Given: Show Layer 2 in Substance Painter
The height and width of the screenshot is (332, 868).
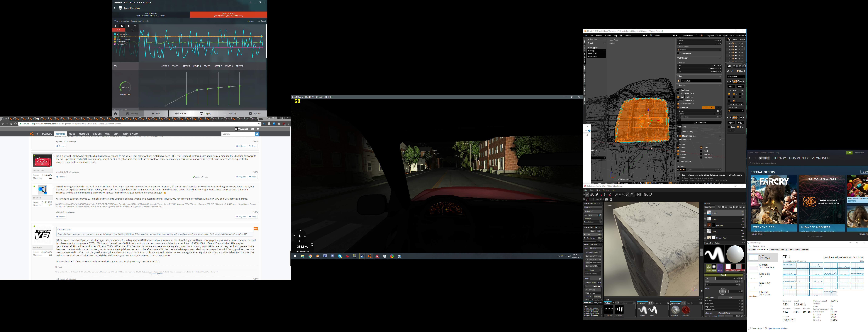Looking at the screenshot, I should click(x=705, y=232).
